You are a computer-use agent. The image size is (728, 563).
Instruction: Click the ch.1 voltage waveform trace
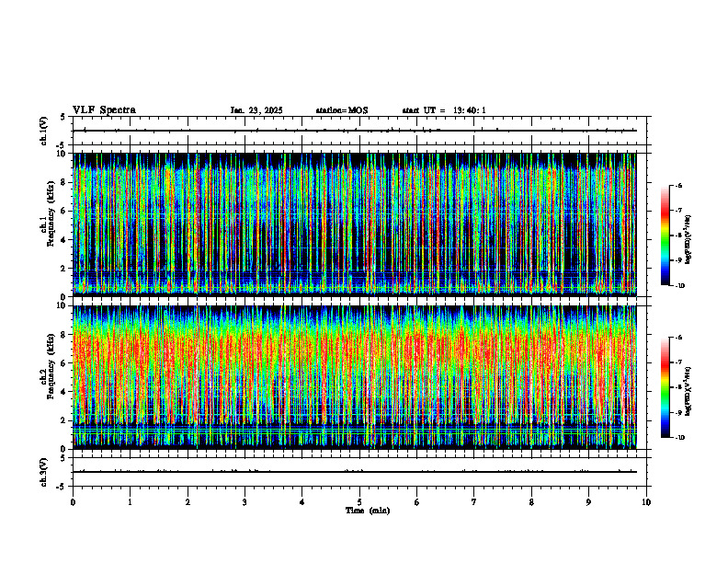point(355,131)
